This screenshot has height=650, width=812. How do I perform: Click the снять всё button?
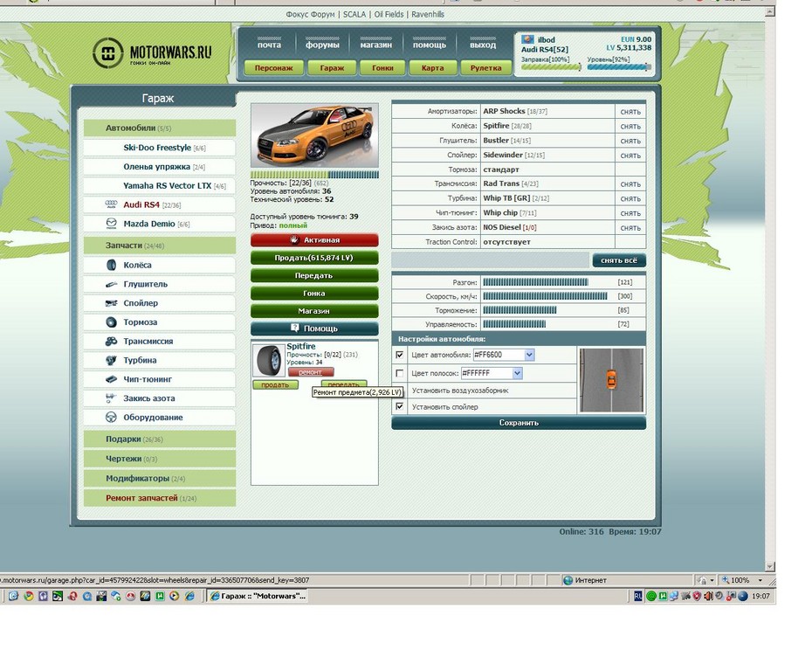(x=619, y=260)
